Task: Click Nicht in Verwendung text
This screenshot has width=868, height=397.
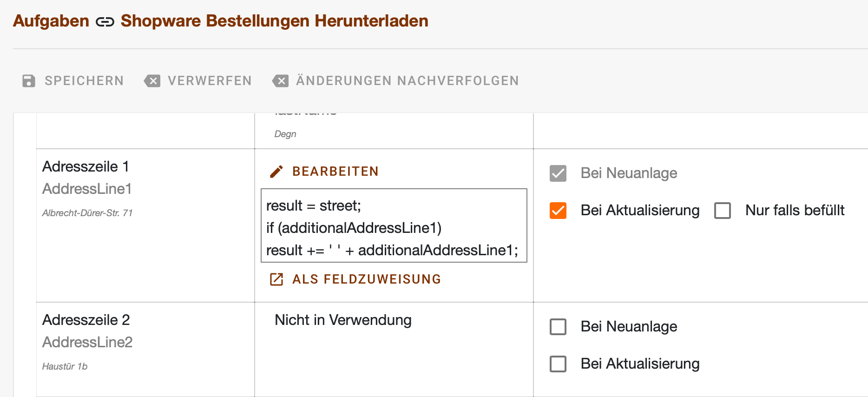Action: (x=343, y=320)
